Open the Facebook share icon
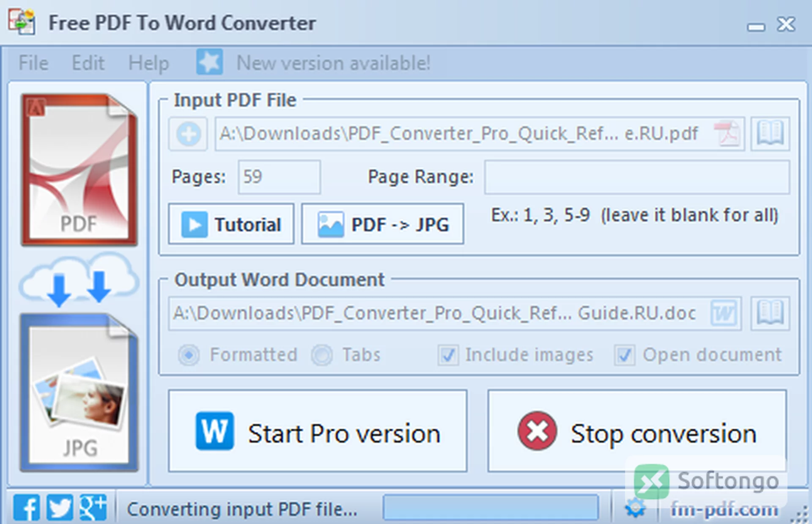Viewport: 812px width, 524px height. 27,507
